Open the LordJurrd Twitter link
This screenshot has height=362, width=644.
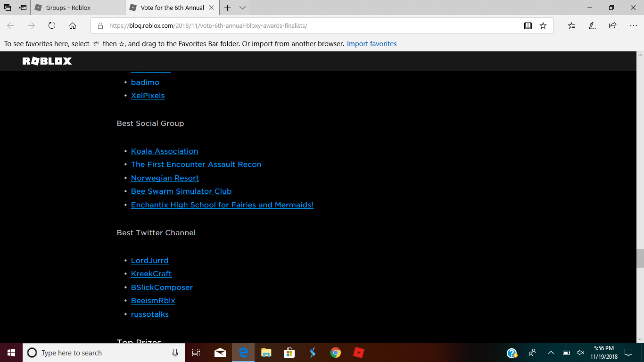coord(150,261)
